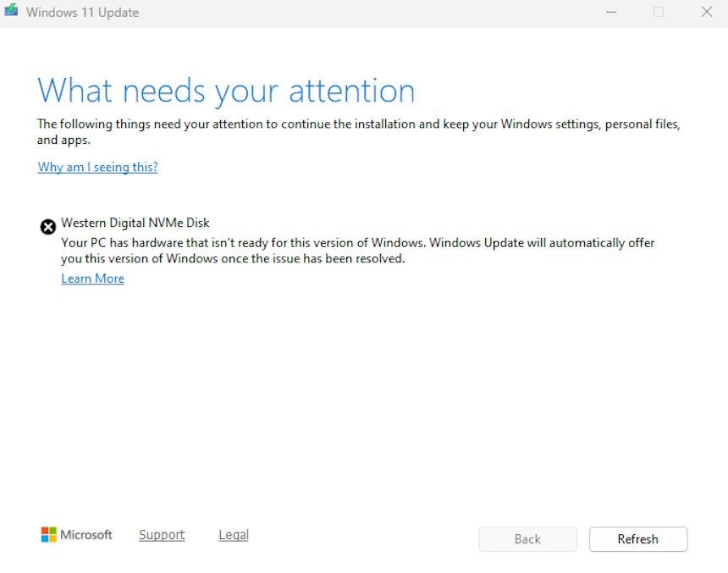The image size is (728, 573).
Task: Click the greyed-out Back button
Action: [x=528, y=539]
